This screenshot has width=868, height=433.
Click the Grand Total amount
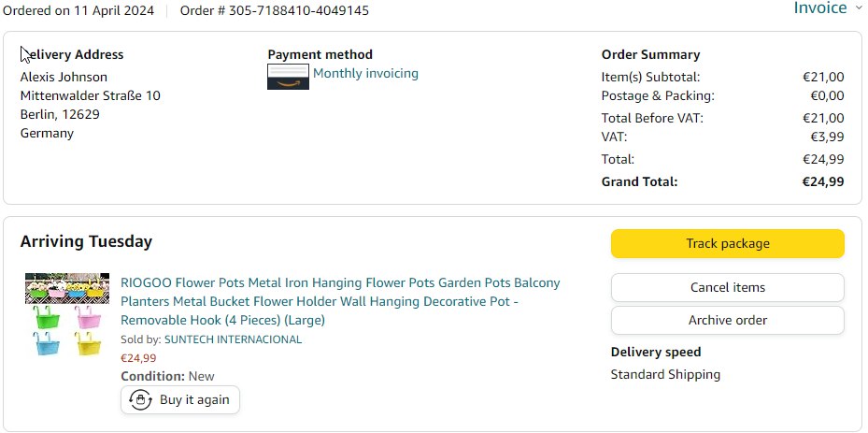point(823,181)
